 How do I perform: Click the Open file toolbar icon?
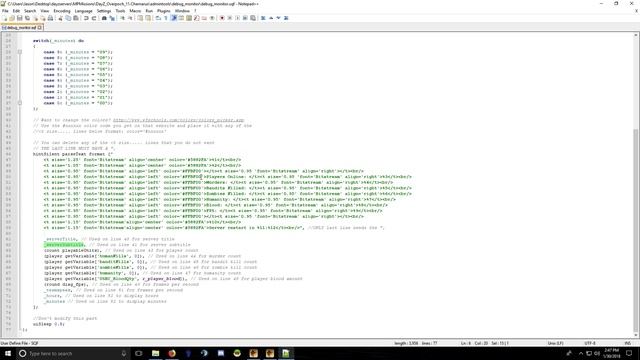[x=12, y=18]
